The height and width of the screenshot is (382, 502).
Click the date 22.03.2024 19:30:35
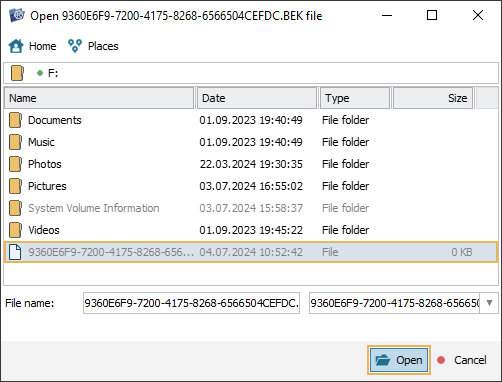pyautogui.click(x=251, y=164)
